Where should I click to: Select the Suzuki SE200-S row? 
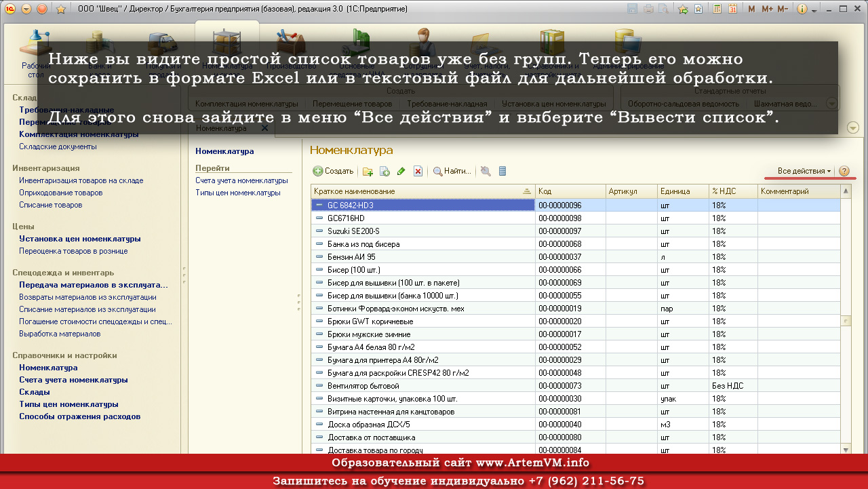[576, 231]
